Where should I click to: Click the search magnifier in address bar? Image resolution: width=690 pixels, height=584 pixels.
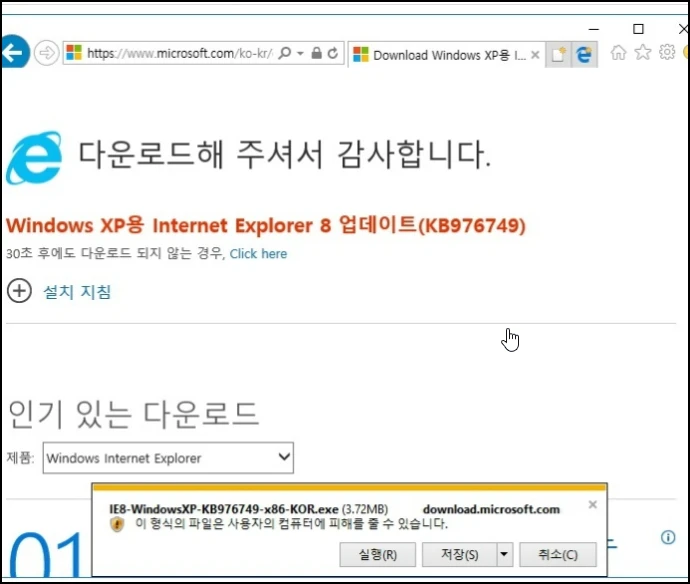point(285,53)
